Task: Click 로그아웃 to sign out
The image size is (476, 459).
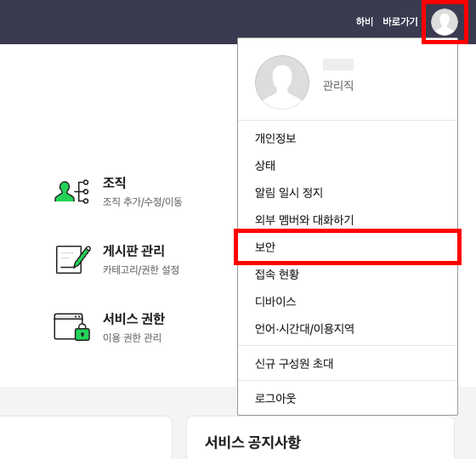Action: click(x=348, y=398)
